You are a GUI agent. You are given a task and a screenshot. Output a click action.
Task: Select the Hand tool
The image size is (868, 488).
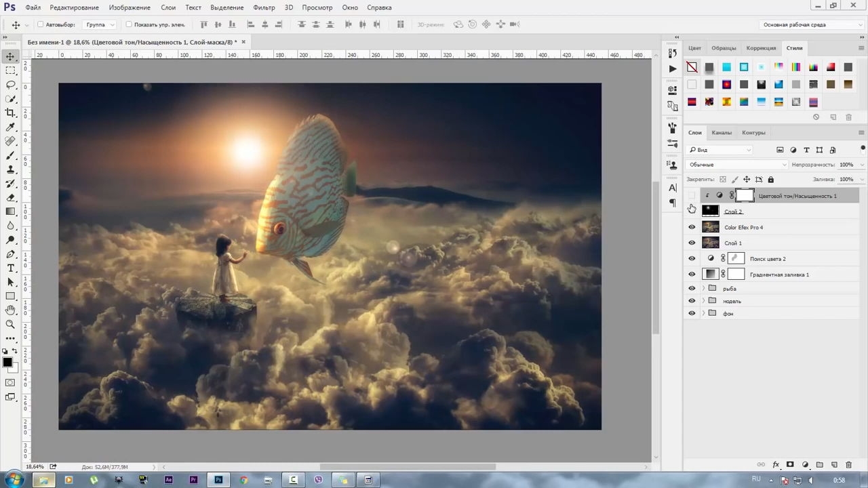(10, 310)
